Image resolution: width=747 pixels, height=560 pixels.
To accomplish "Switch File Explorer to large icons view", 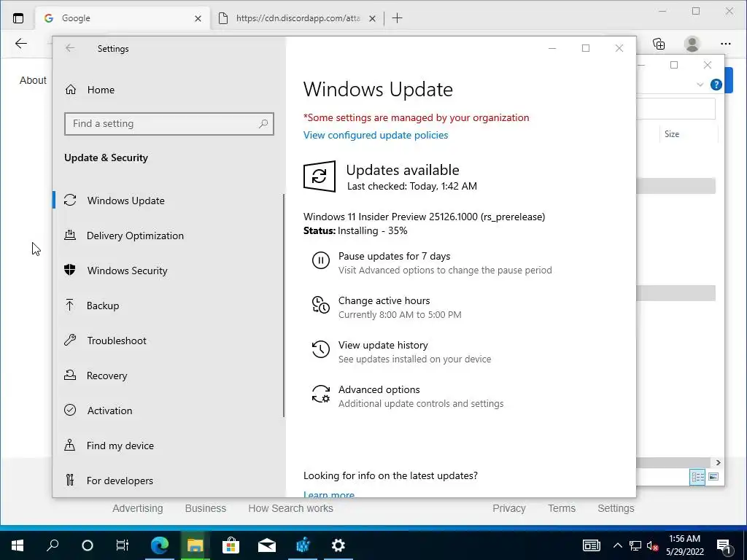I will [x=713, y=477].
